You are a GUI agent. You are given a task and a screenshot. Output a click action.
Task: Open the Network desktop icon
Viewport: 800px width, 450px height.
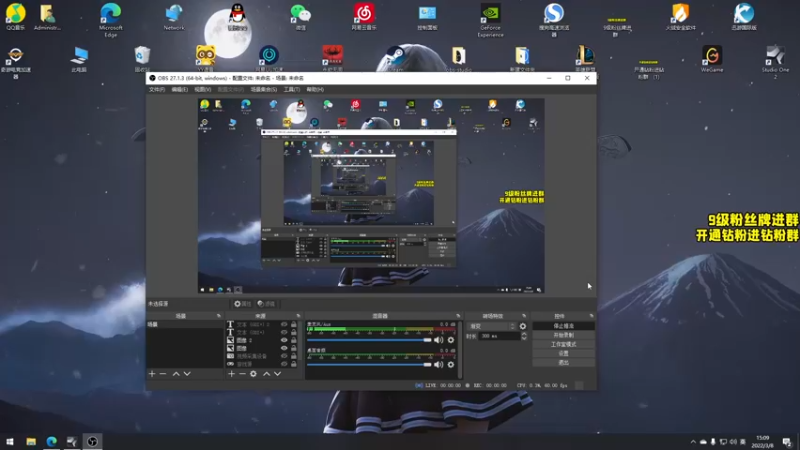174,17
